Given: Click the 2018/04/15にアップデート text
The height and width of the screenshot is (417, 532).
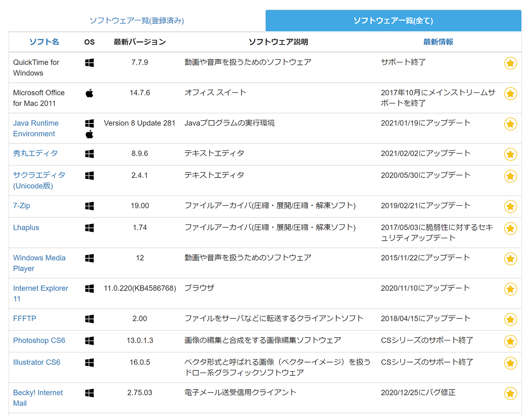Looking at the screenshot, I should coord(426,318).
